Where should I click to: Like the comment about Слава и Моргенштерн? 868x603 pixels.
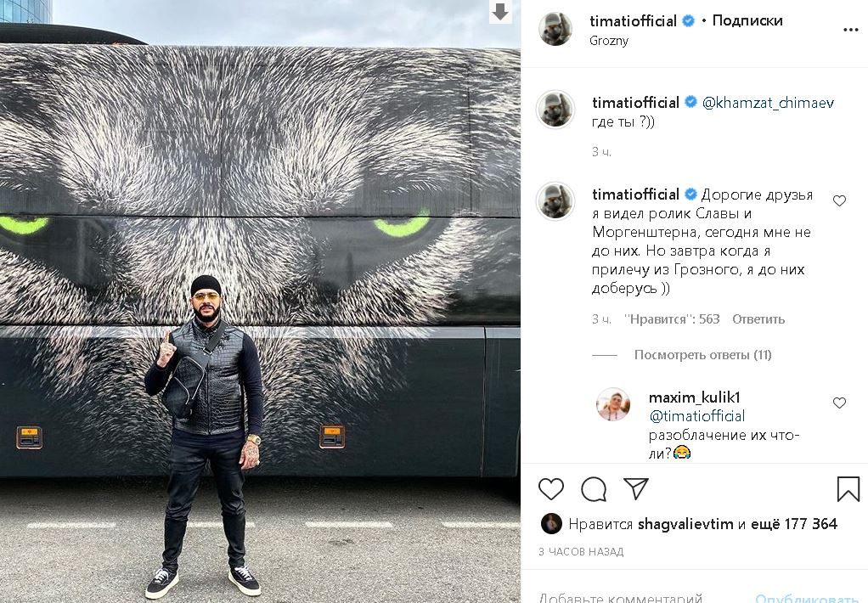pos(839,200)
